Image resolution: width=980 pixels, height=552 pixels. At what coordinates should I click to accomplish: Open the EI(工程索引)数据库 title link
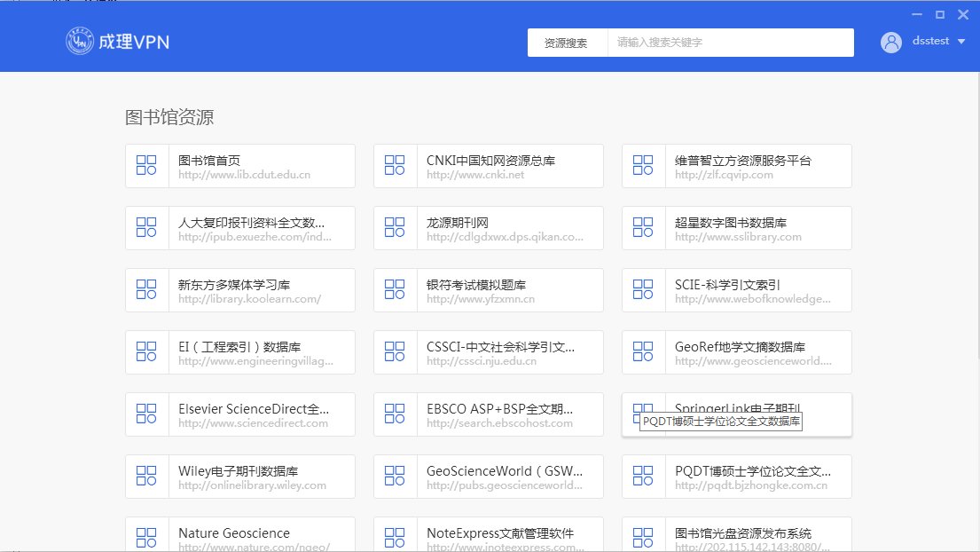point(239,346)
